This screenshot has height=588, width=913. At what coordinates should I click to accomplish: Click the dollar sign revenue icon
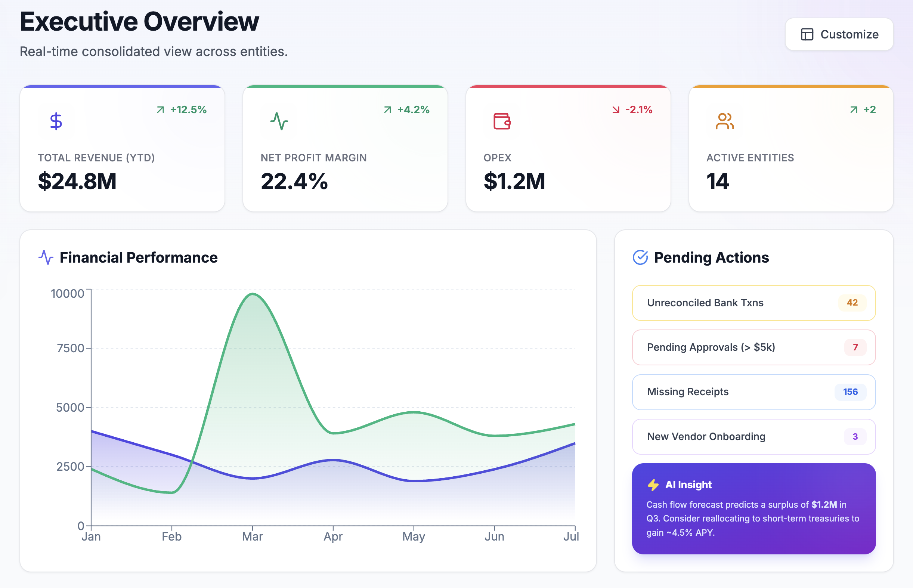pos(56,121)
